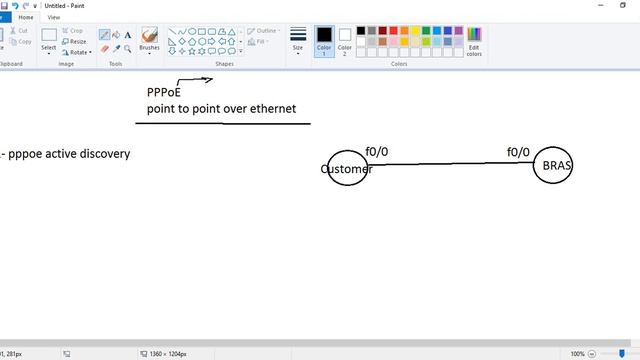Select the Magnifier tool

pos(128,49)
